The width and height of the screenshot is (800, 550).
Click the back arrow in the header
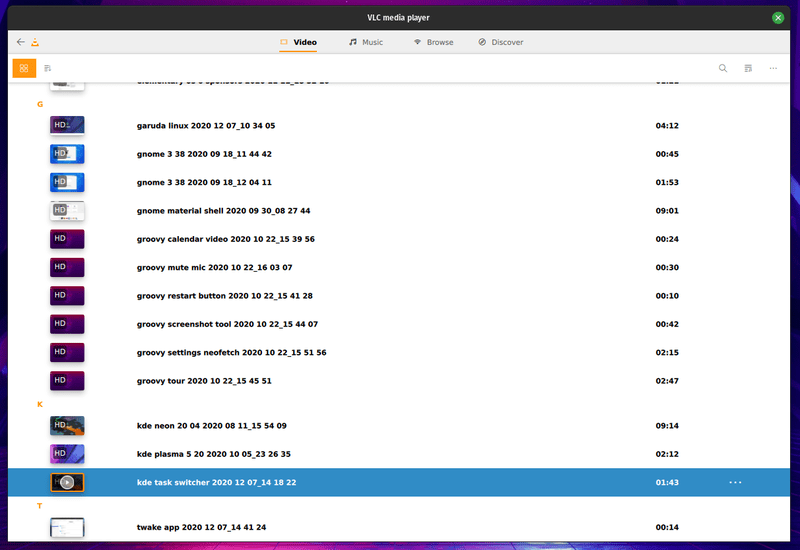tap(21, 42)
